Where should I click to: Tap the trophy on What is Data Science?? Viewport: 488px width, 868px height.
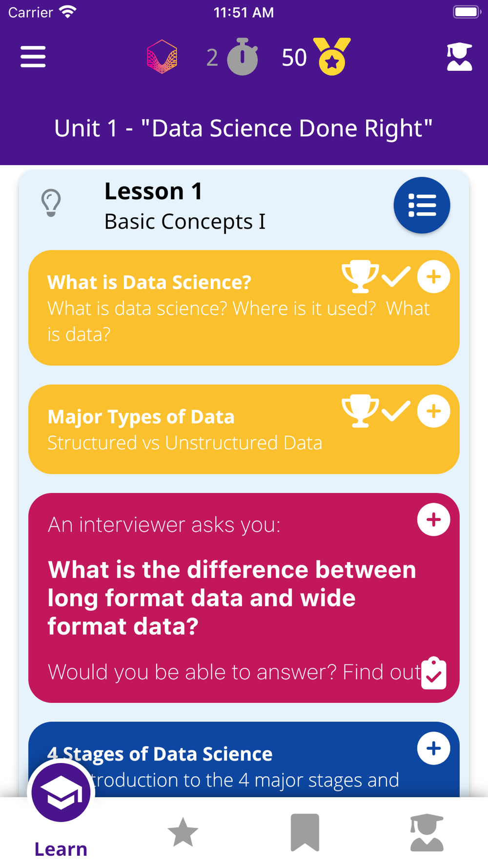[x=360, y=277]
